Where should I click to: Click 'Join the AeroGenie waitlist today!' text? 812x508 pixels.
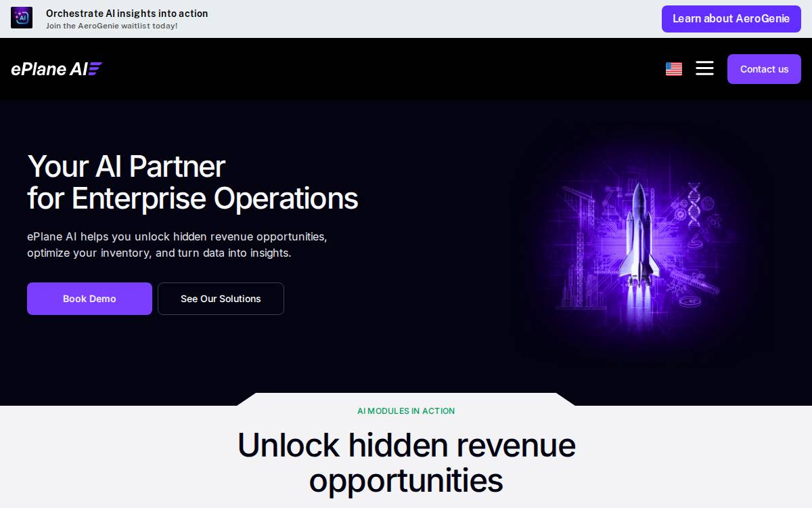click(x=112, y=26)
